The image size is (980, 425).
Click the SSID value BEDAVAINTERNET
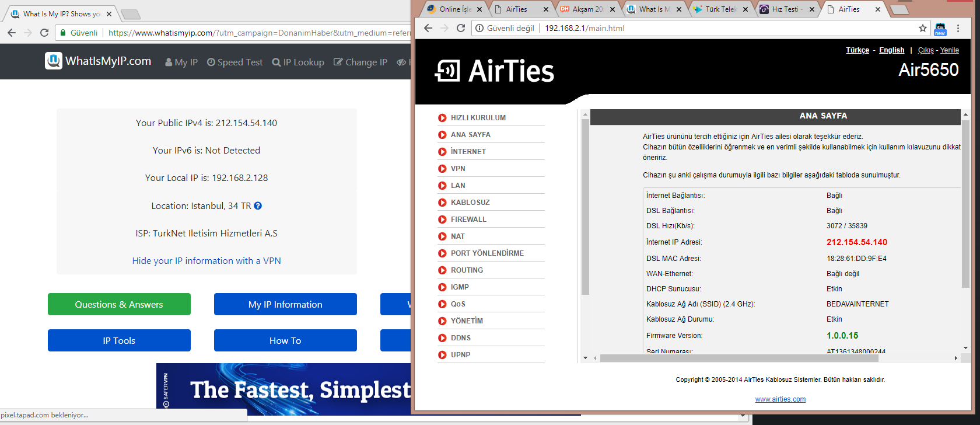[x=857, y=304]
